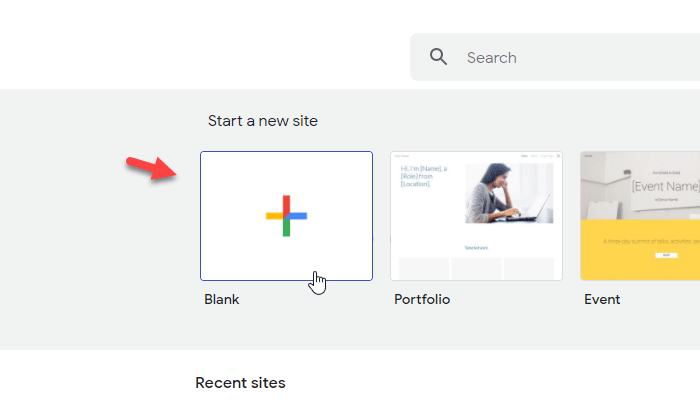This screenshot has height=406, width=700.
Task: Click the Event template label
Action: [602, 299]
